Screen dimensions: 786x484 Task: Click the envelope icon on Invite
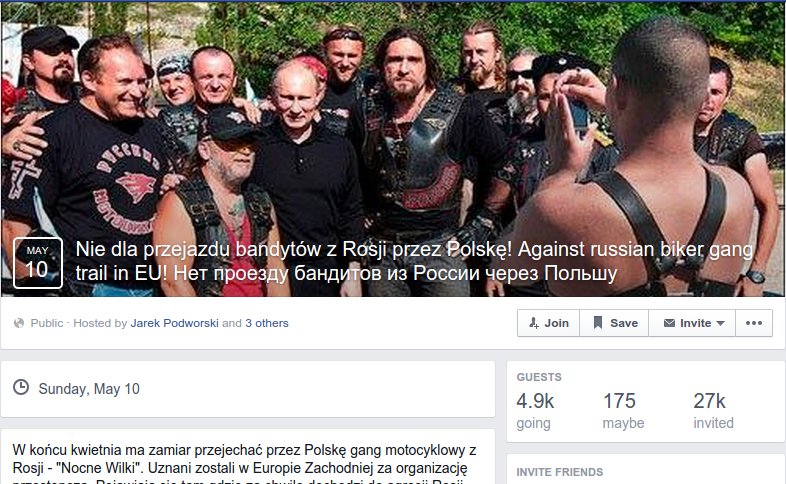(669, 323)
